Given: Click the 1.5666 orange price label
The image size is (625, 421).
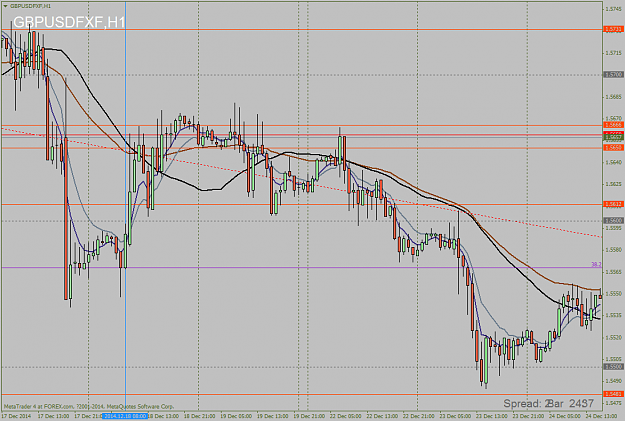Looking at the screenshot, I should click(613, 125).
